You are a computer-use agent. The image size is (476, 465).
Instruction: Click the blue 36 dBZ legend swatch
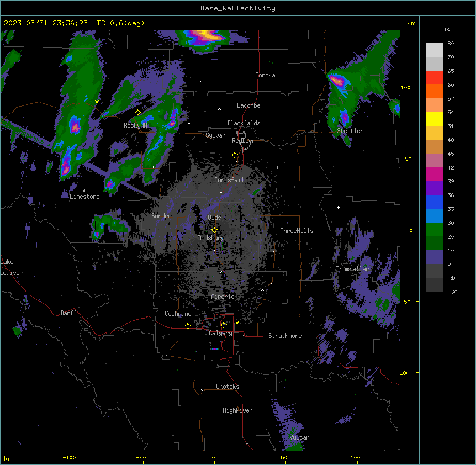(x=434, y=202)
